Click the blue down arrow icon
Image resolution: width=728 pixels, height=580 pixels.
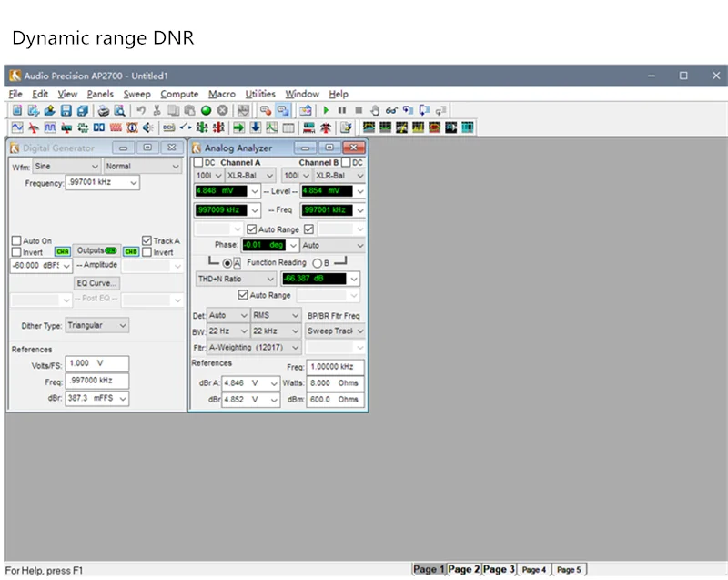[x=256, y=127]
